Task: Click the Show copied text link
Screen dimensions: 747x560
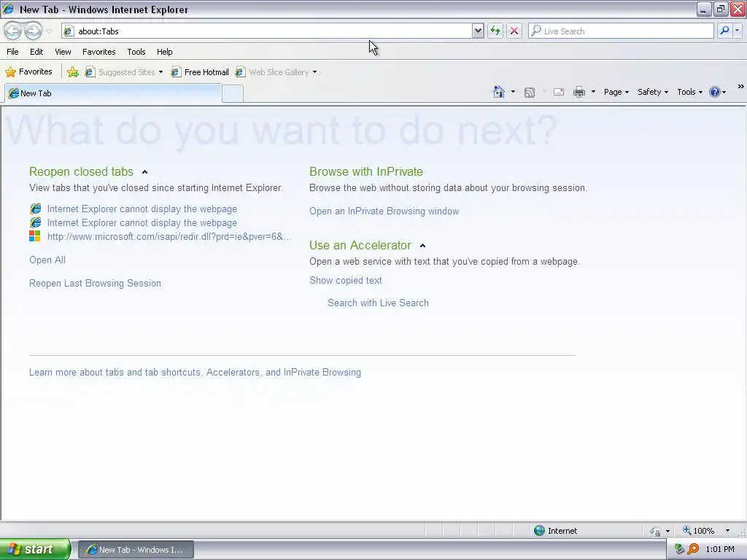Action: click(345, 281)
